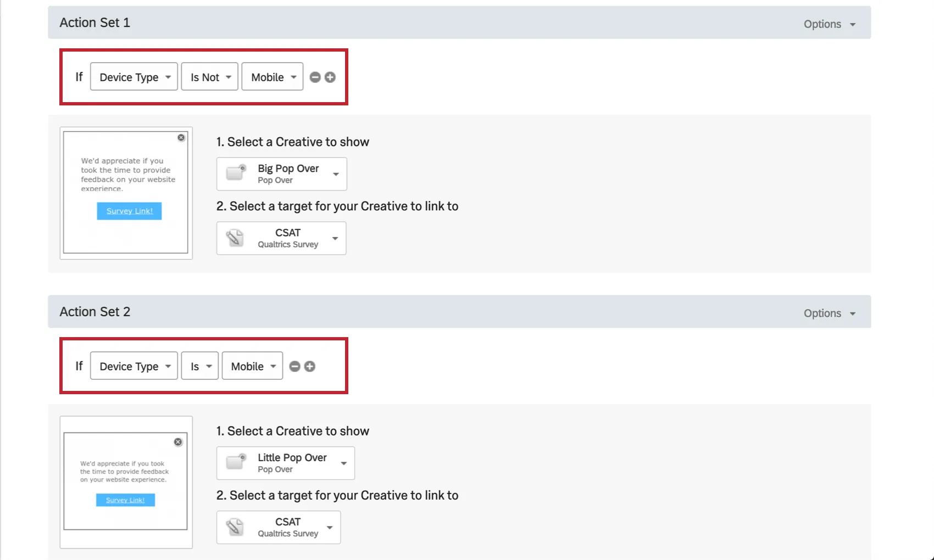Click the plus icon beside the Action Set 2 condition
This screenshot has height=560, width=934.
pos(310,366)
